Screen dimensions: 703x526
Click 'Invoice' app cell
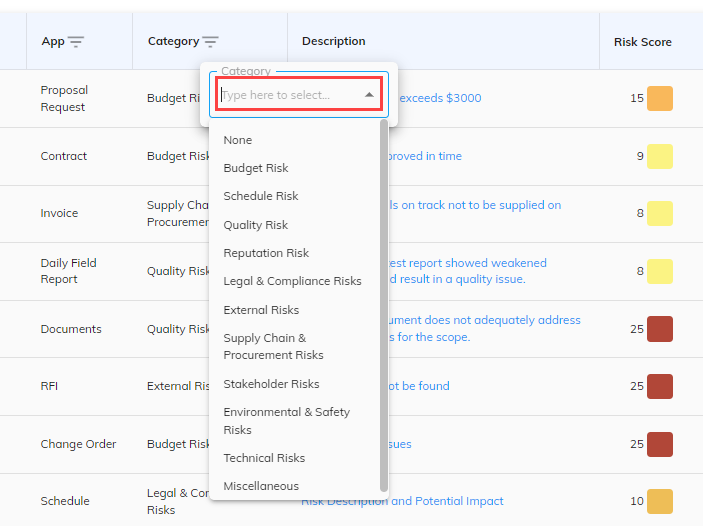tap(59, 213)
